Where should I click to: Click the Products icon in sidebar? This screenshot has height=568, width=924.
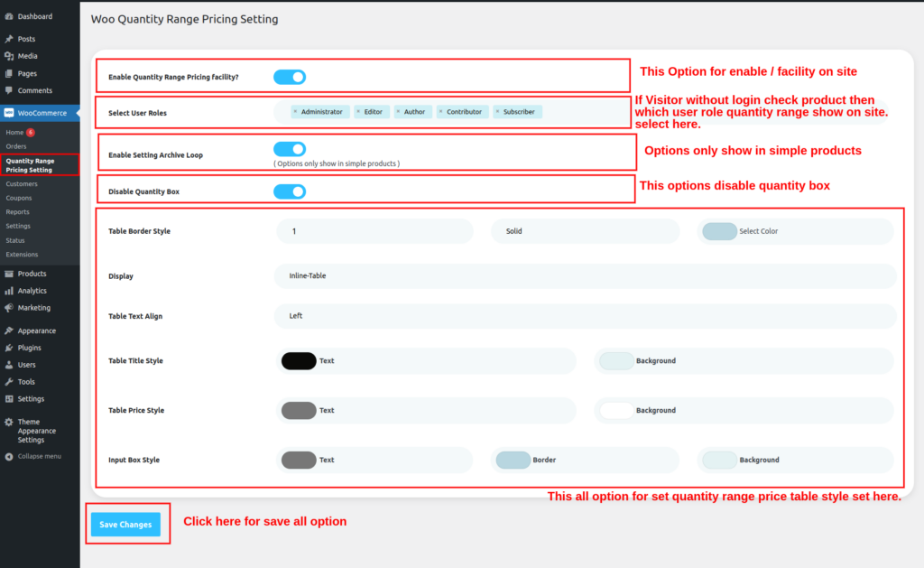tap(9, 274)
